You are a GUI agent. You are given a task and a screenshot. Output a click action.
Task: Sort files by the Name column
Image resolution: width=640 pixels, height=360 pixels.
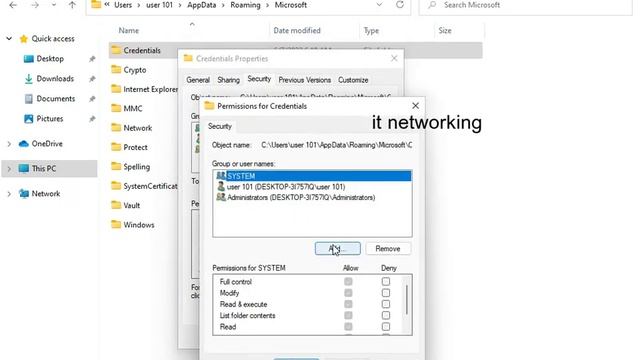coord(129,31)
